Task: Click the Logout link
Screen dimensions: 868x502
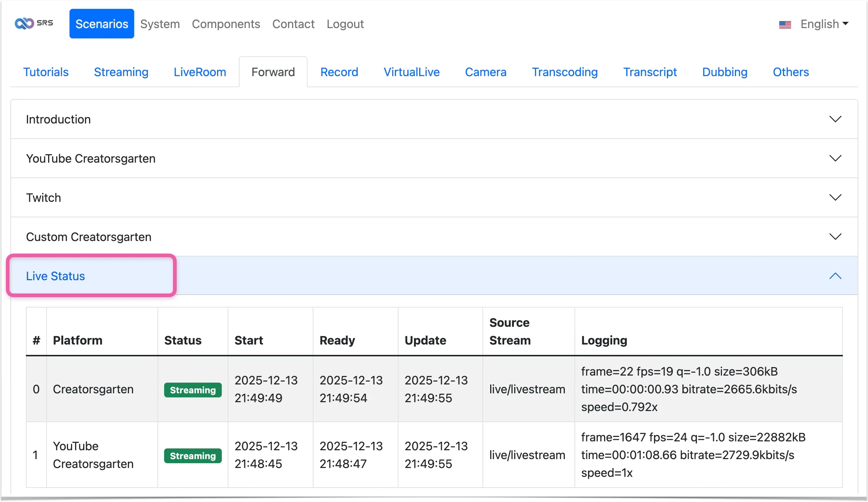Action: tap(345, 24)
